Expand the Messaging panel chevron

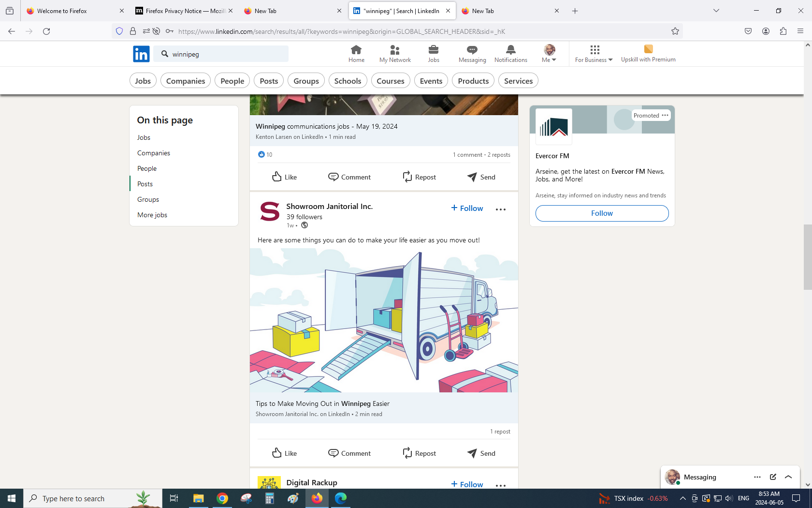[x=788, y=477]
